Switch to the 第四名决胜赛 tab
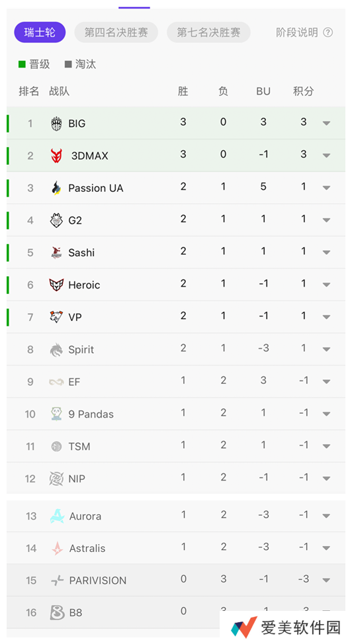Image resolution: width=352 pixels, height=644 pixels. (x=116, y=32)
